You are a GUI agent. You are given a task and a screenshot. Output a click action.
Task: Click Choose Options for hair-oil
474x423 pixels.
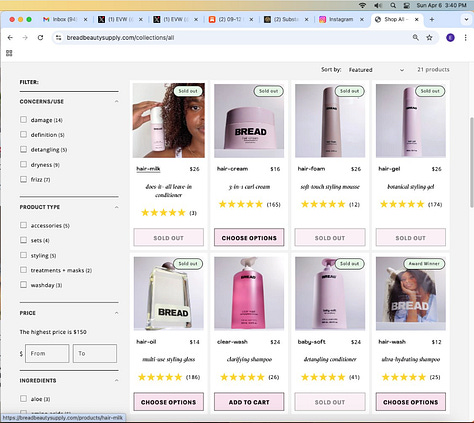click(168, 402)
